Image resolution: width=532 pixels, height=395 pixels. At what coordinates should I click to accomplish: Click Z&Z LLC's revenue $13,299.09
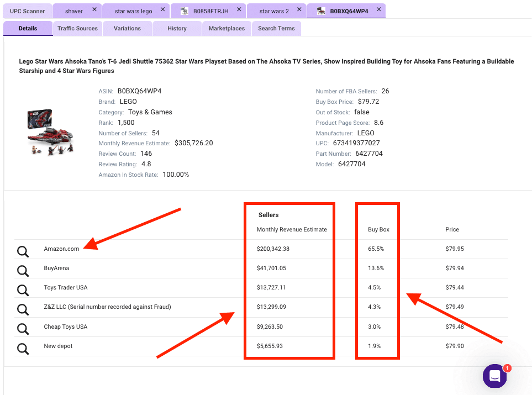pyautogui.click(x=271, y=307)
